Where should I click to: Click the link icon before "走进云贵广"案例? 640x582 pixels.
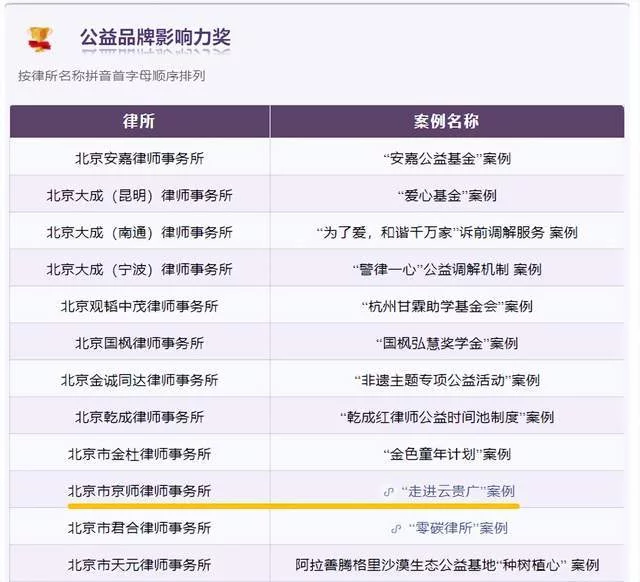coord(389,492)
